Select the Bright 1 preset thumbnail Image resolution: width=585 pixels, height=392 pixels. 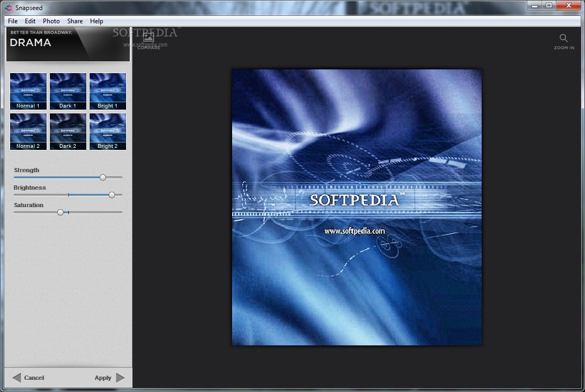pos(108,91)
